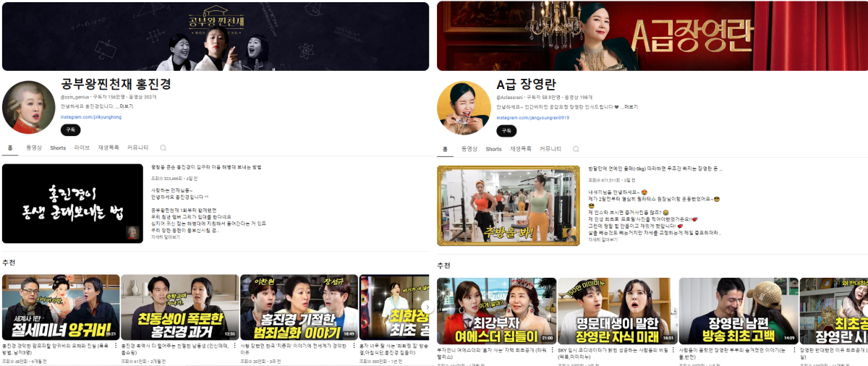Viewport: 868px width, 366px height.
Task: Open featured video title about 김구라 아들 해병대
Action: (205, 167)
